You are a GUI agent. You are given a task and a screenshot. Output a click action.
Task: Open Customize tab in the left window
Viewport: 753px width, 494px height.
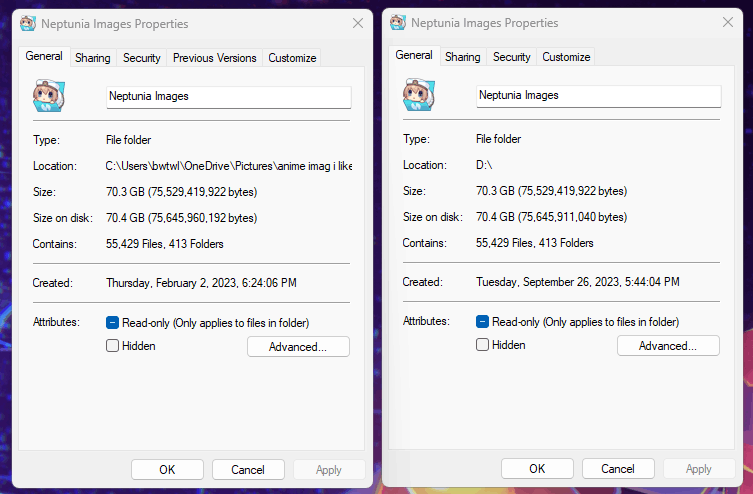pos(292,58)
